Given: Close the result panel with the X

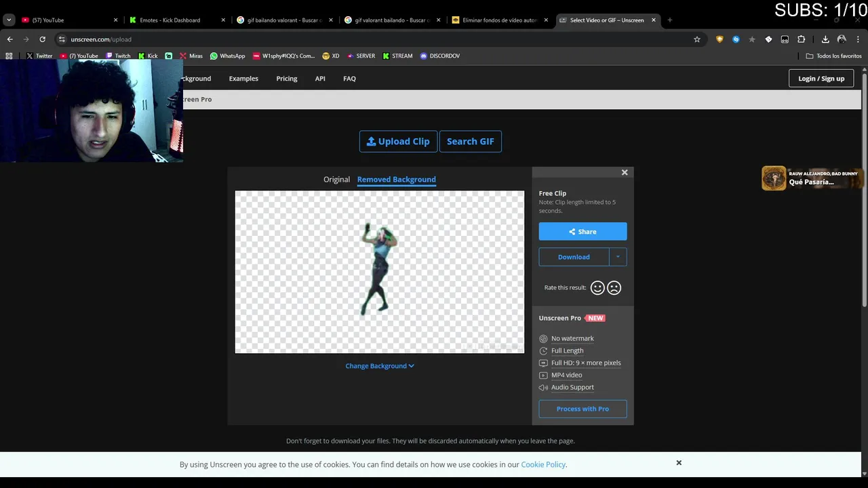Looking at the screenshot, I should click(625, 172).
